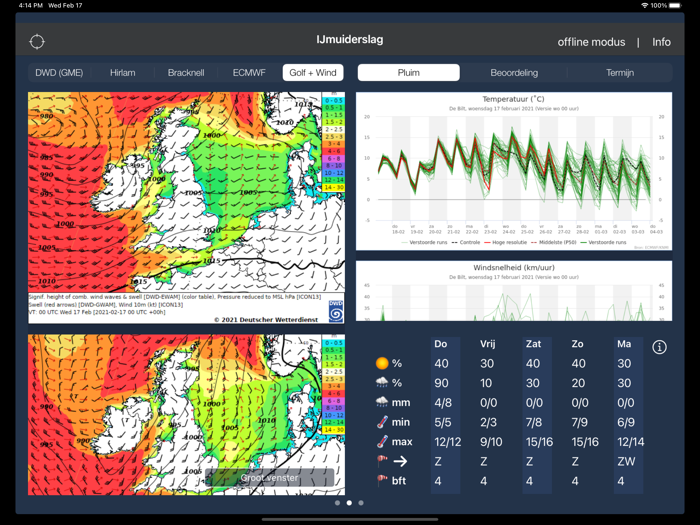Select the Bracknell chart tab
Screen dimensions: 700x525
click(186, 73)
